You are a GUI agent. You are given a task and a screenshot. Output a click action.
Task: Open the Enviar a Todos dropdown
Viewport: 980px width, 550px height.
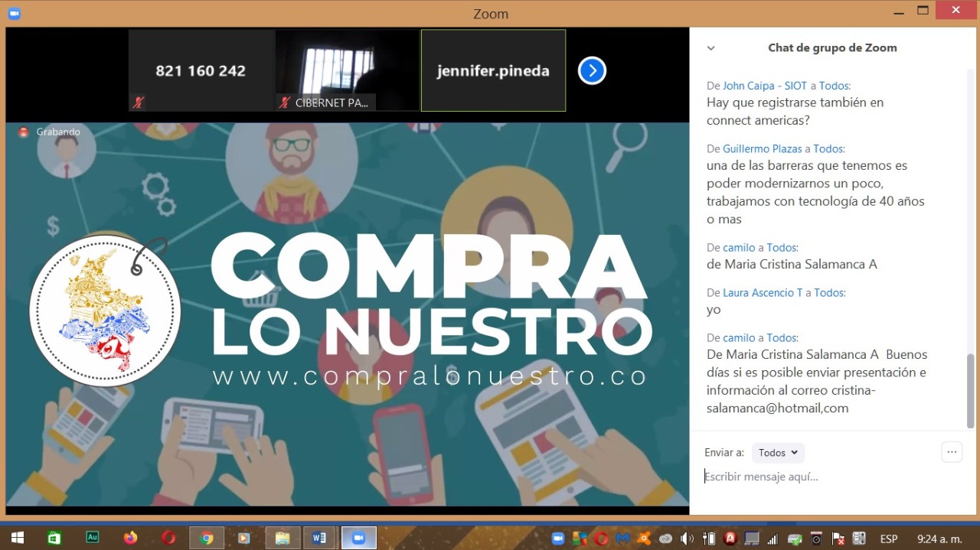coord(778,453)
